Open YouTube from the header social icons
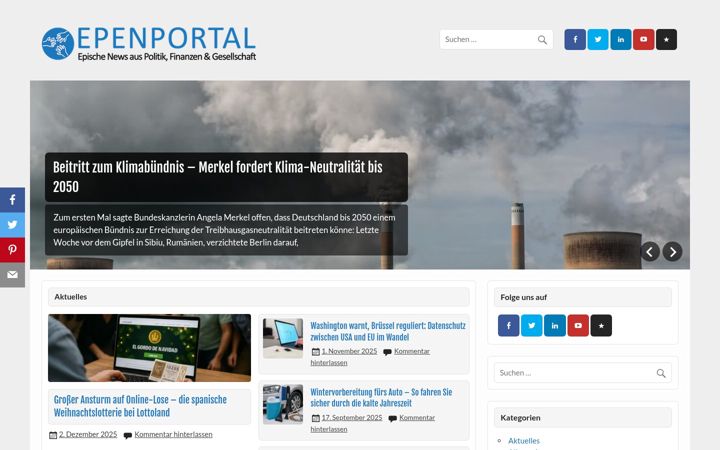 pyautogui.click(x=644, y=39)
